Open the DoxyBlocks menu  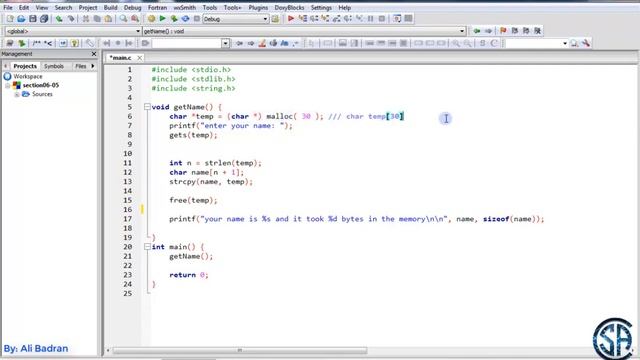[x=289, y=7]
